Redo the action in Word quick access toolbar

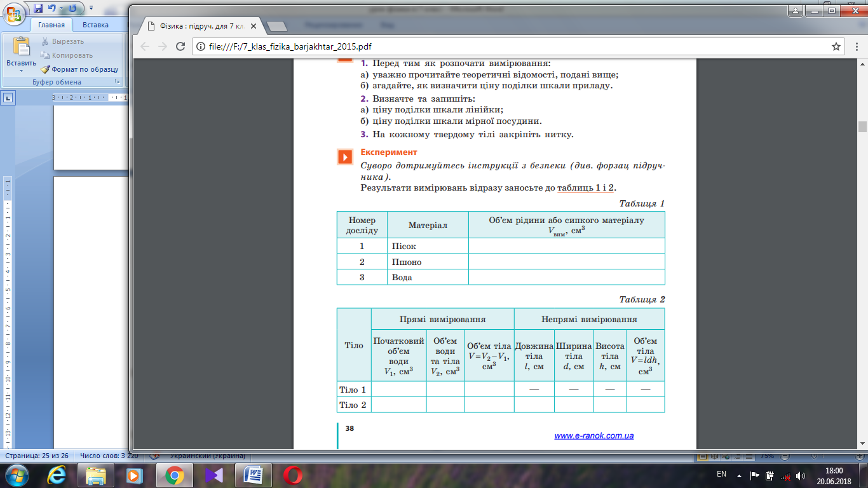coord(72,8)
